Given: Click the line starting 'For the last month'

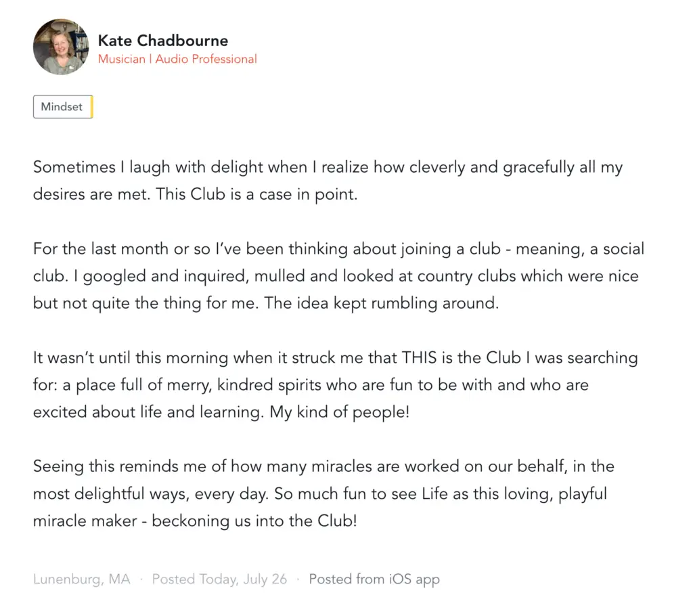Looking at the screenshot, I should pos(338,249).
